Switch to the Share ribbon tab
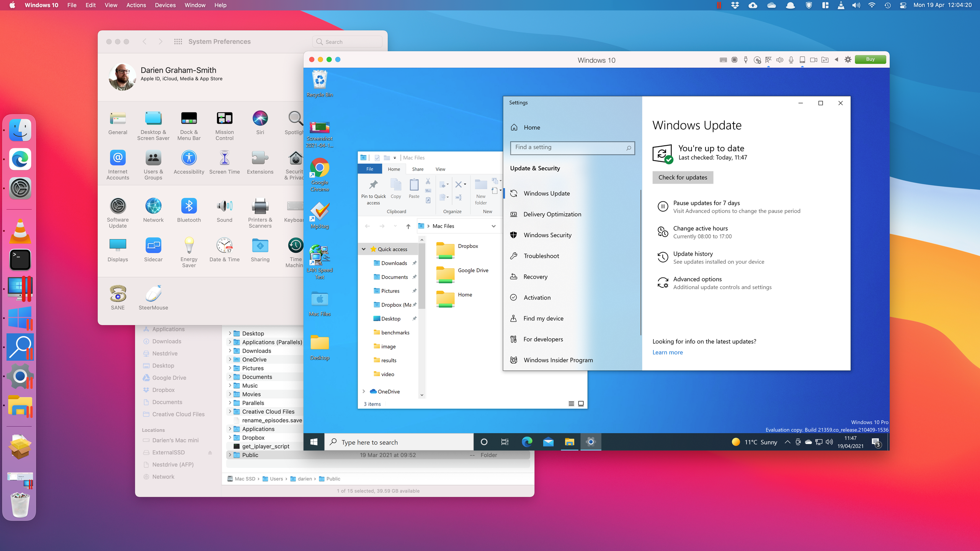The image size is (980, 551). coord(418,169)
